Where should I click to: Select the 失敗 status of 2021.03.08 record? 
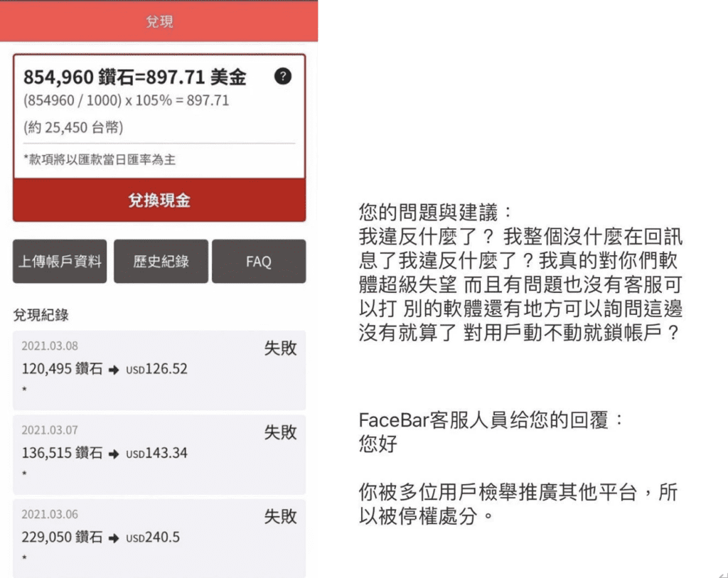pyautogui.click(x=280, y=348)
